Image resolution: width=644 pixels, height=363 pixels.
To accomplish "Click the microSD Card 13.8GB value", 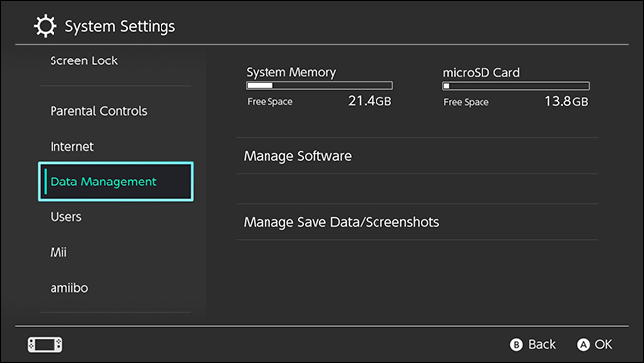I will [566, 101].
